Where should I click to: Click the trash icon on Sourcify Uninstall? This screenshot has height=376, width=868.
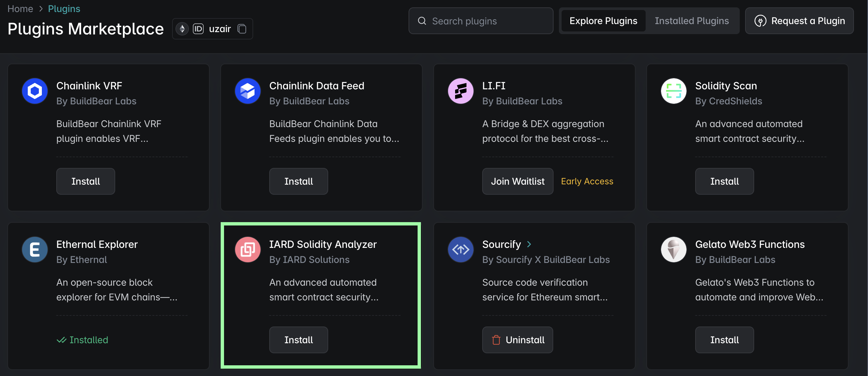pyautogui.click(x=496, y=340)
